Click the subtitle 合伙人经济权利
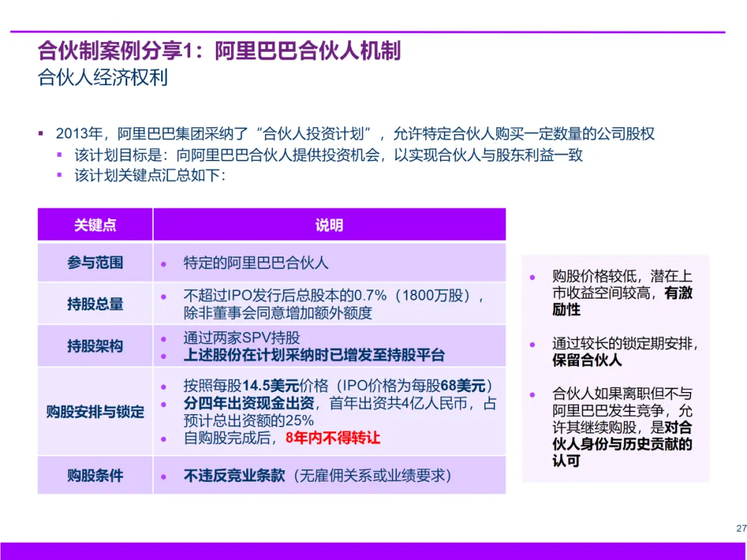 point(103,77)
